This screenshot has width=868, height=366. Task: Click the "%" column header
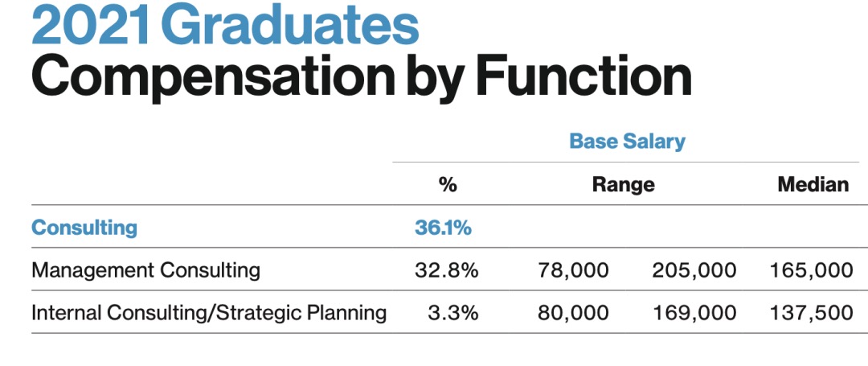pyautogui.click(x=448, y=184)
